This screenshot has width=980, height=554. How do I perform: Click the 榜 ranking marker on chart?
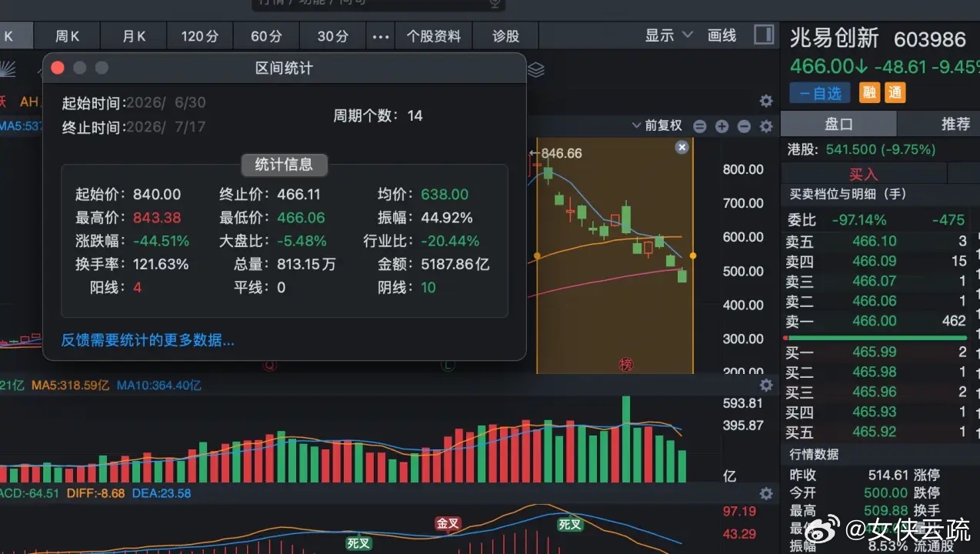coord(625,365)
